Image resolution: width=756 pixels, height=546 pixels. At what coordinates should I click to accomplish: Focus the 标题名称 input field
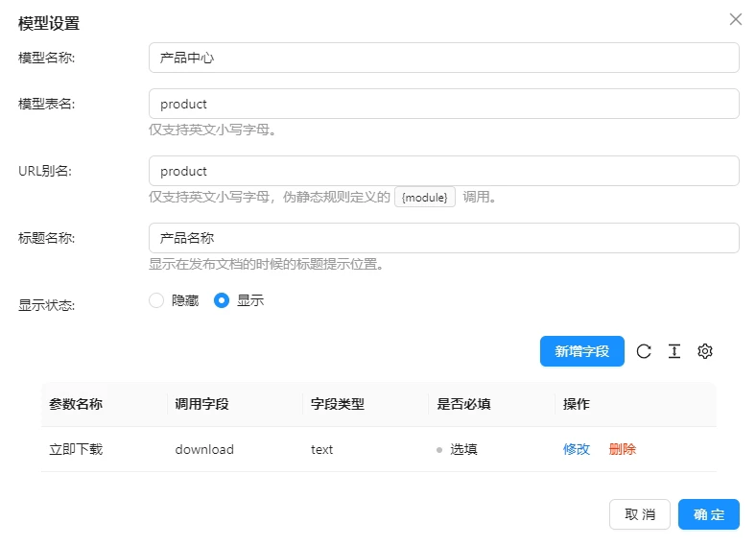pos(443,238)
